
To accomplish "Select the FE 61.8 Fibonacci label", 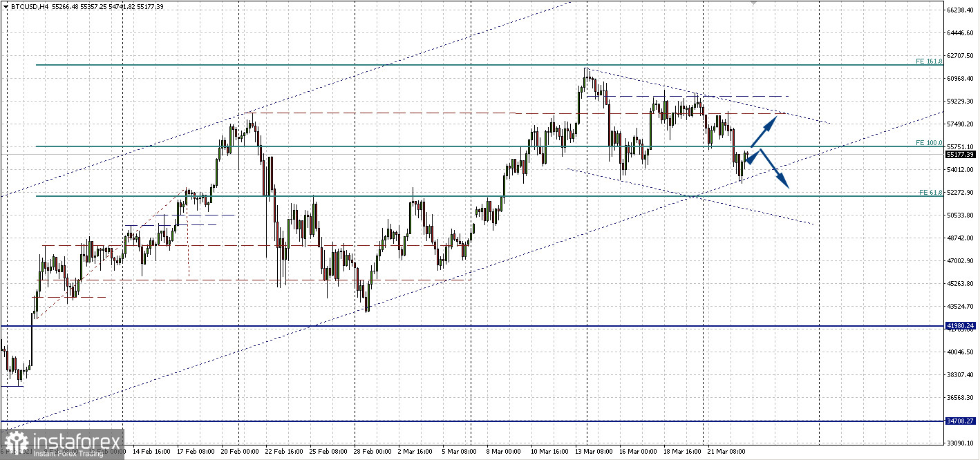I will click(x=930, y=193).
